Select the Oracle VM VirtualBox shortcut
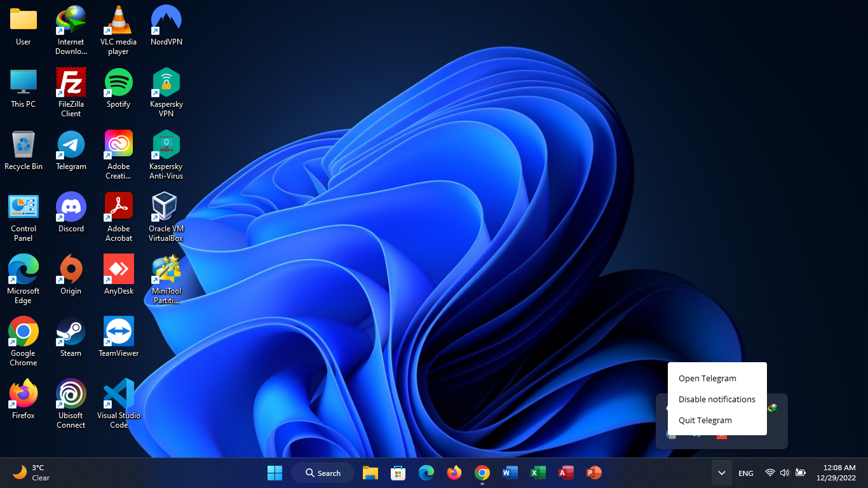The width and height of the screenshot is (868, 488). coord(166,217)
